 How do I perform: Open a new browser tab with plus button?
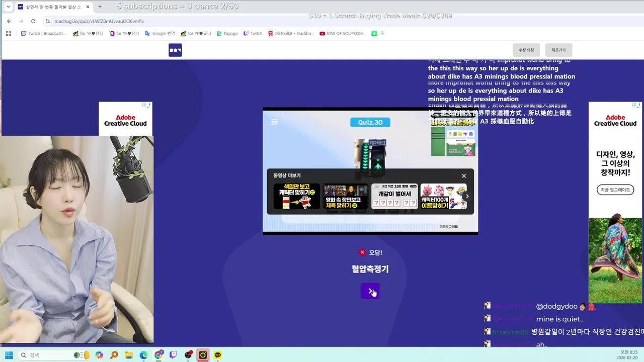(x=100, y=7)
